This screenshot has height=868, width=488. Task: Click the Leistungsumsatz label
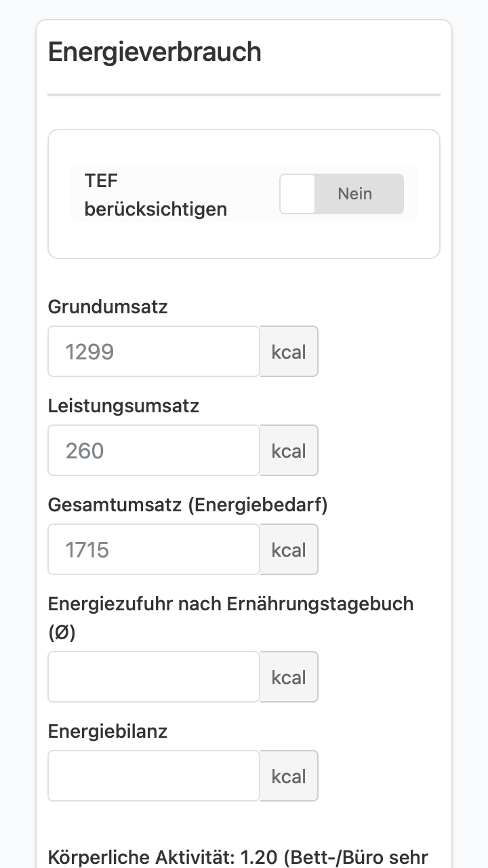(x=123, y=406)
